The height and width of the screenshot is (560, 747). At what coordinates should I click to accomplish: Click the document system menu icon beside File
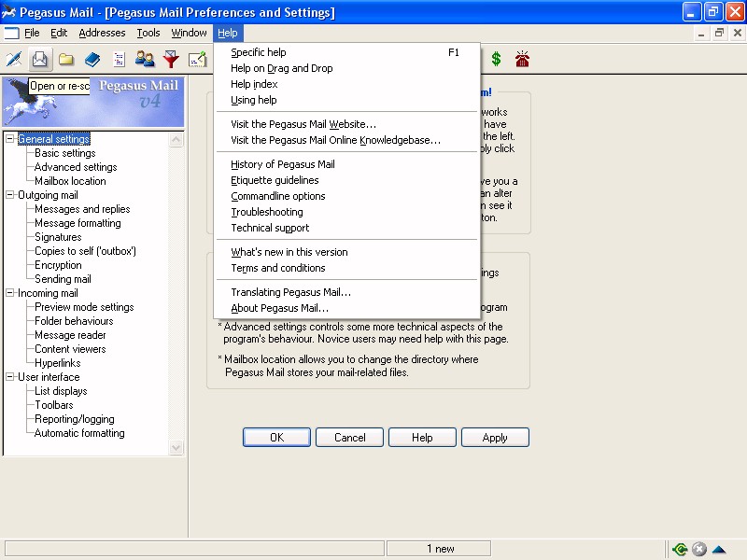point(11,33)
